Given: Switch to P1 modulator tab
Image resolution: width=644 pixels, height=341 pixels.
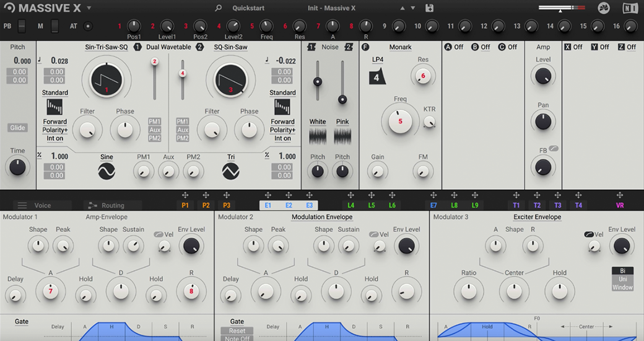Looking at the screenshot, I should click(185, 205).
